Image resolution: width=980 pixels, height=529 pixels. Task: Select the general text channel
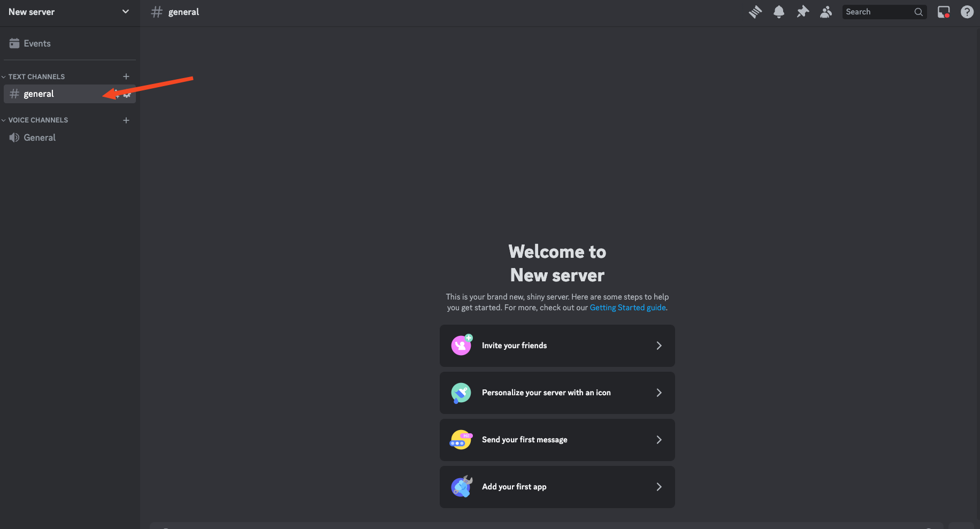(39, 94)
